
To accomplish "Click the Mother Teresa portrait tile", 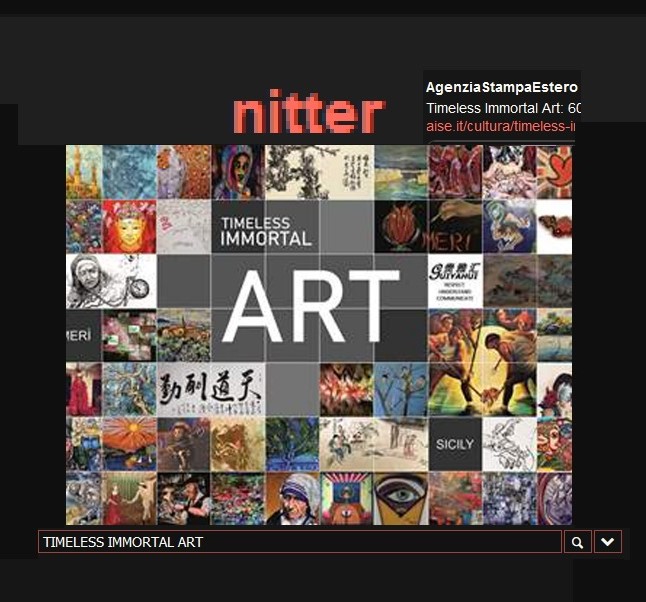I will [x=293, y=498].
